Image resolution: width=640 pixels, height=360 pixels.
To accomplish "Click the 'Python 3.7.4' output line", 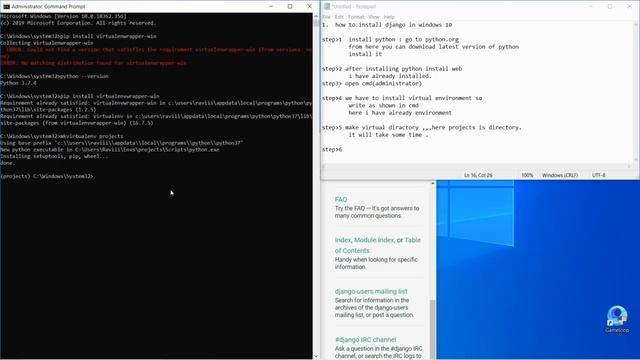I will click(18, 83).
